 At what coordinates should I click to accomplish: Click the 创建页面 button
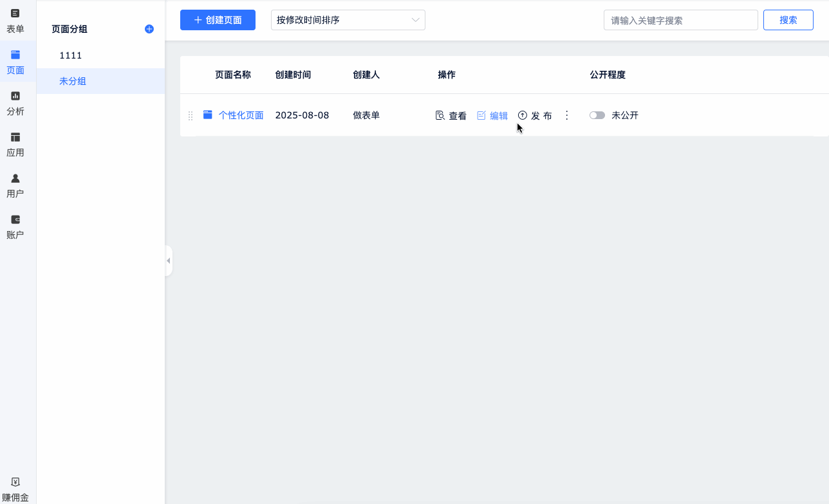218,20
